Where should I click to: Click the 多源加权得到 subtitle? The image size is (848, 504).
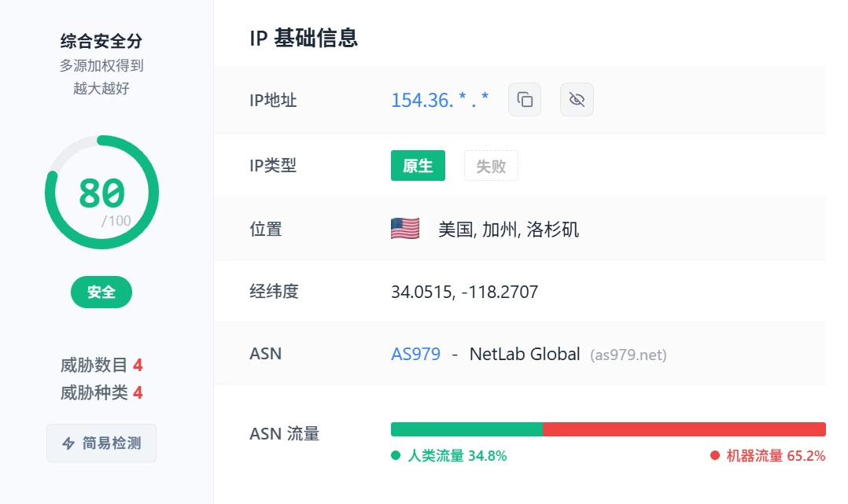click(x=101, y=65)
